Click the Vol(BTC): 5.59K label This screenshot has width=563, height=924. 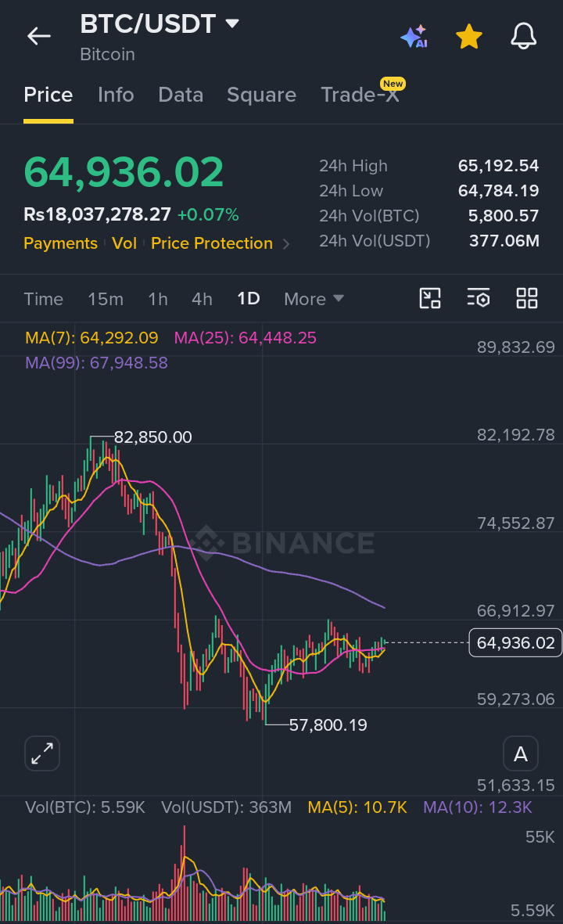point(84,807)
